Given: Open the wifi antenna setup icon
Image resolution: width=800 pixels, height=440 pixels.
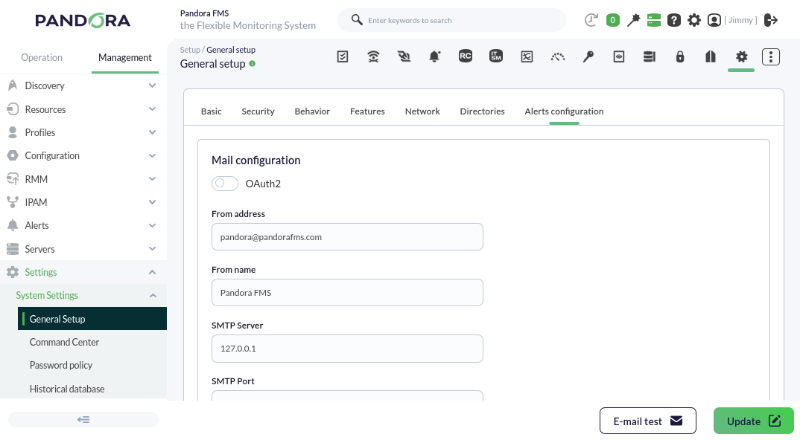Looking at the screenshot, I should 373,57.
